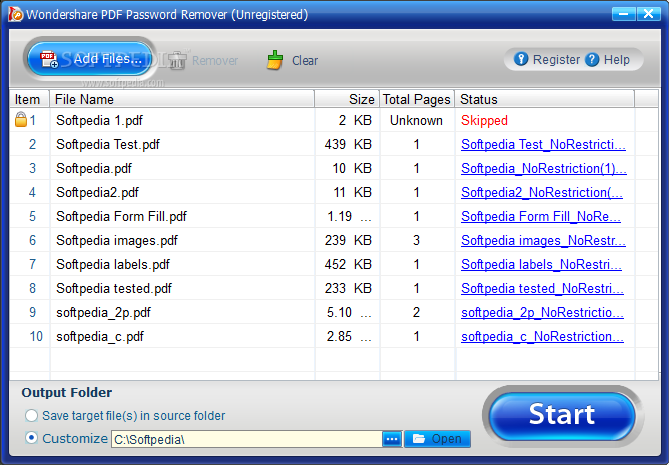Screen dimensions: 669x465
Task: Open Softpedia_NoRestriction(1)... link
Action: (x=544, y=169)
